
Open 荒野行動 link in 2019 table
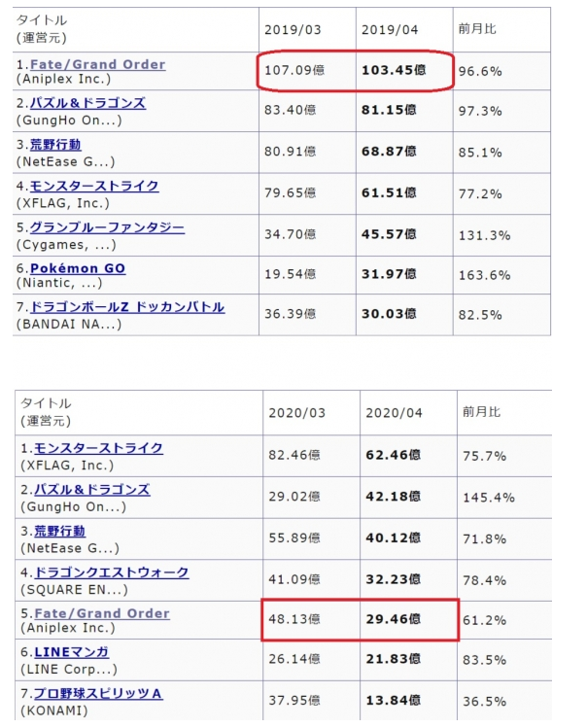[55, 145]
